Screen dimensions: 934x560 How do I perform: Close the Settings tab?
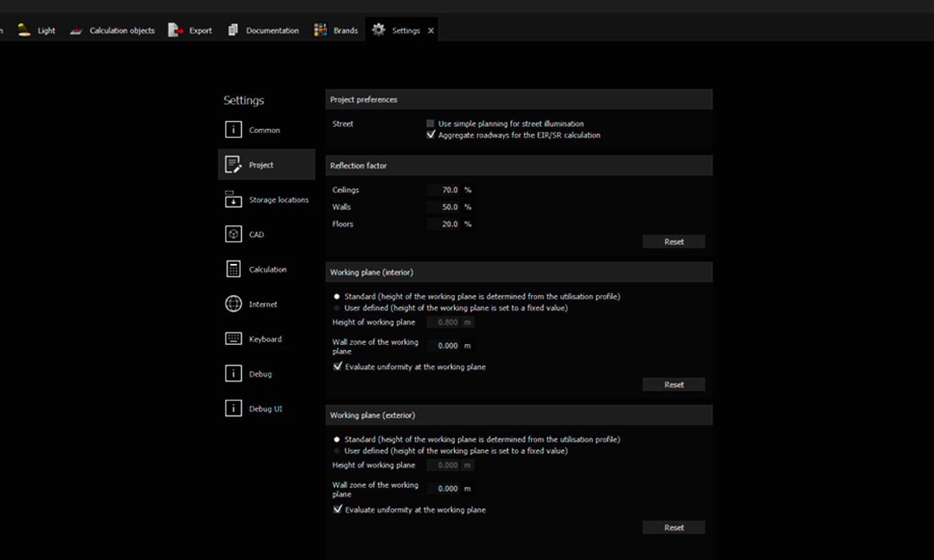[x=431, y=31]
